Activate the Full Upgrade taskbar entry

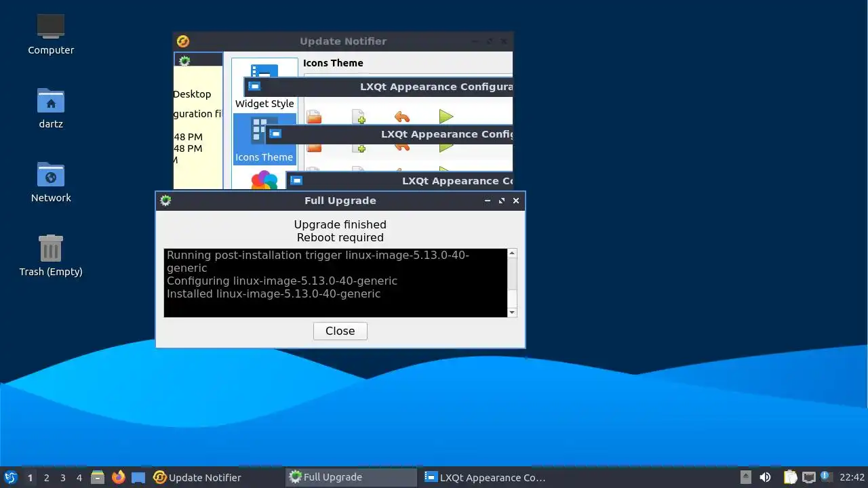pos(351,477)
